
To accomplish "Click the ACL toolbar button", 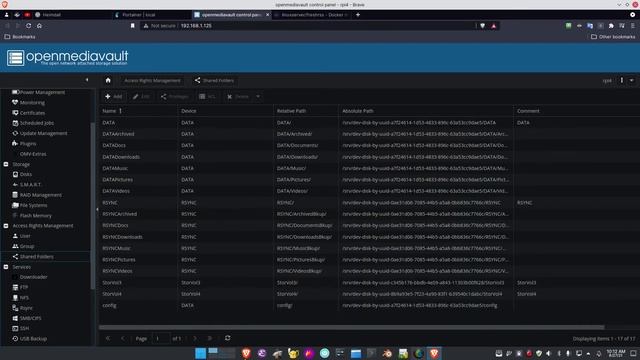I will pyautogui.click(x=207, y=97).
